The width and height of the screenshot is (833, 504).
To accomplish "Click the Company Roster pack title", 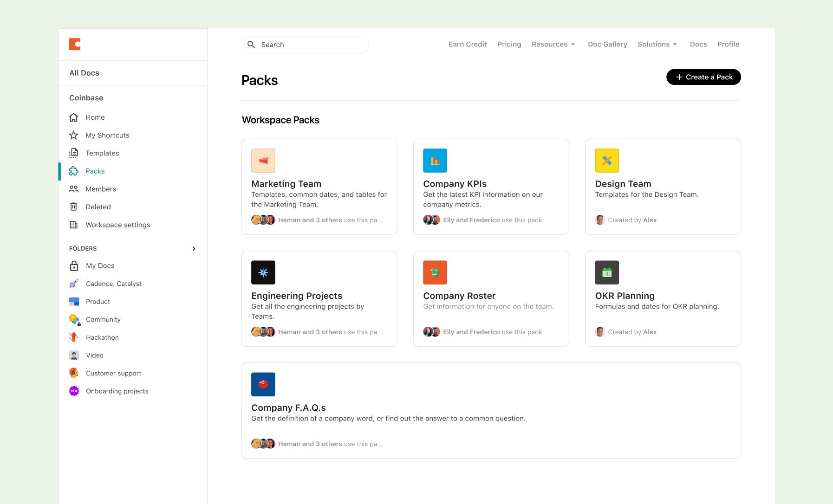I will tap(459, 296).
